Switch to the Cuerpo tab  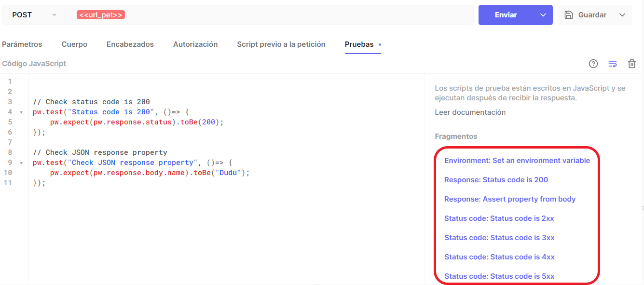tap(74, 44)
